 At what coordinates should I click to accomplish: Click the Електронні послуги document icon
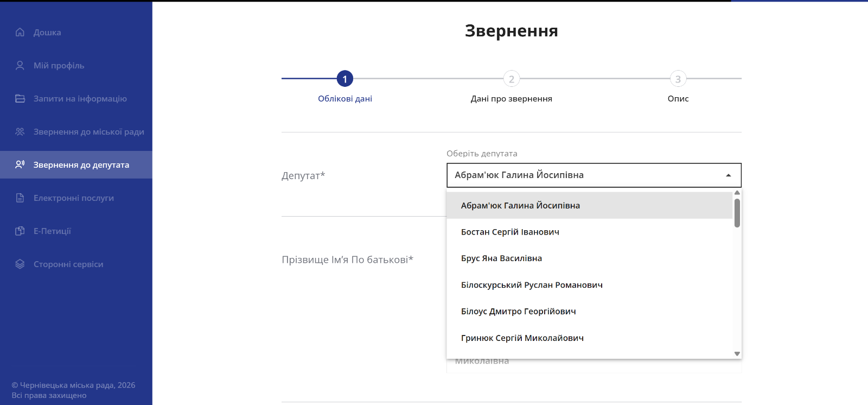click(x=20, y=198)
